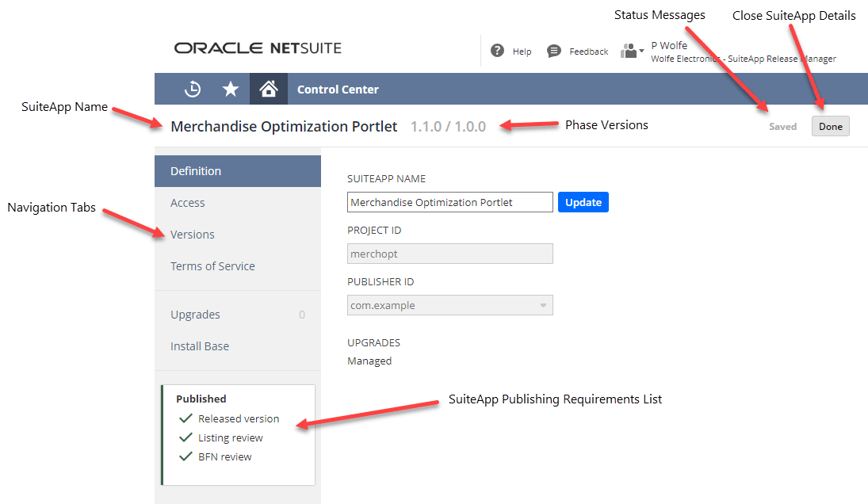Click the Listing review checkmark
868x504 pixels.
pos(185,437)
